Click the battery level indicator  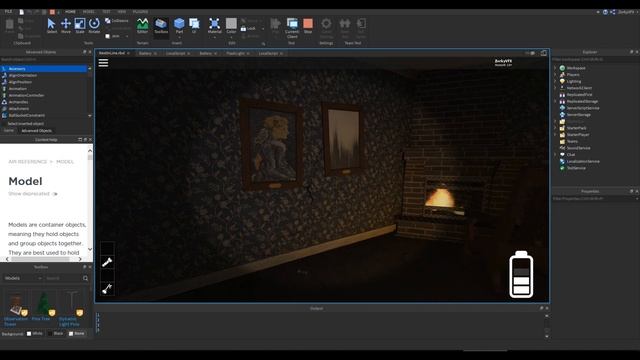pos(521,274)
